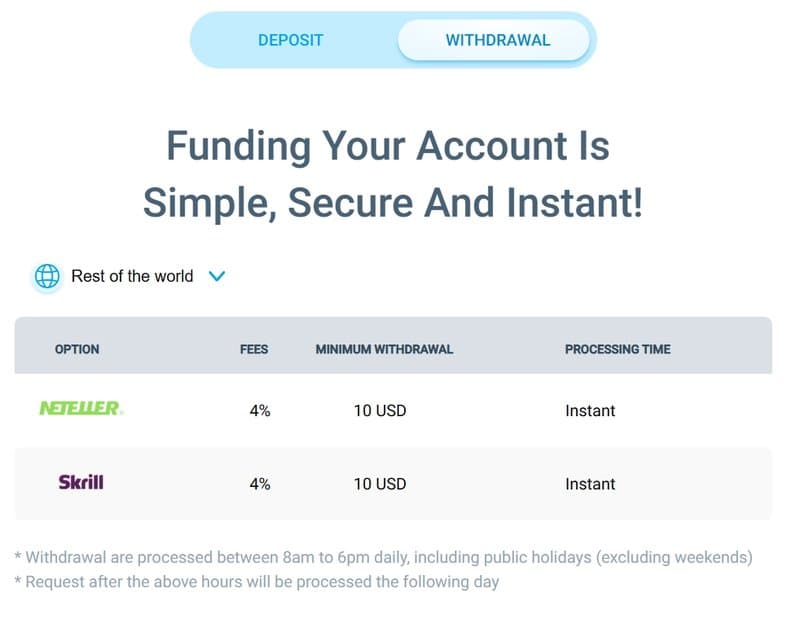Image resolution: width=800 pixels, height=619 pixels.
Task: Click Neteller's 10 USD minimum withdrawal
Action: pos(380,410)
